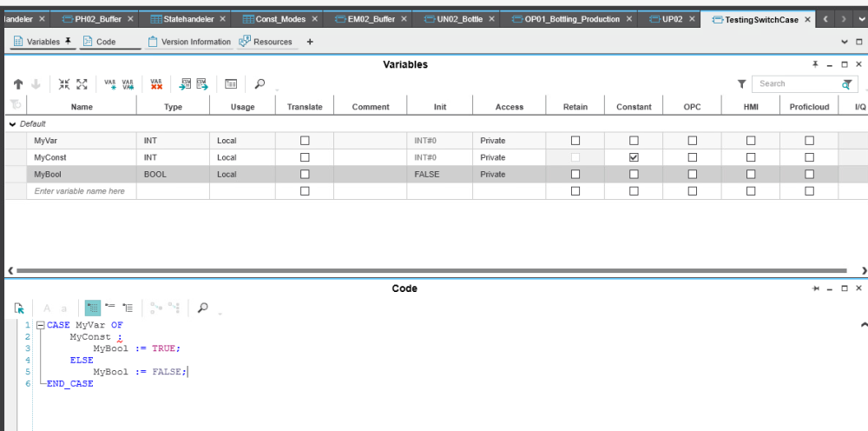This screenshot has height=431, width=868.
Task: Click code line number 3
Action: coord(28,348)
